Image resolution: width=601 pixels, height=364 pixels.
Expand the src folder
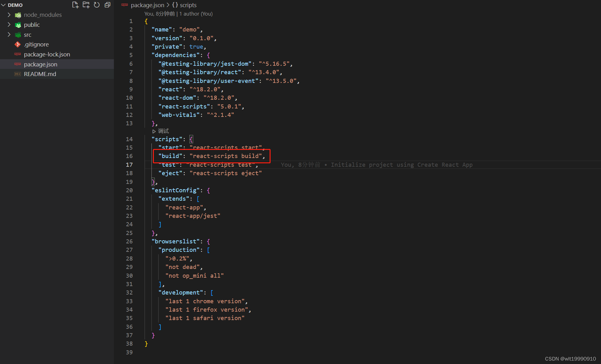[x=9, y=35]
